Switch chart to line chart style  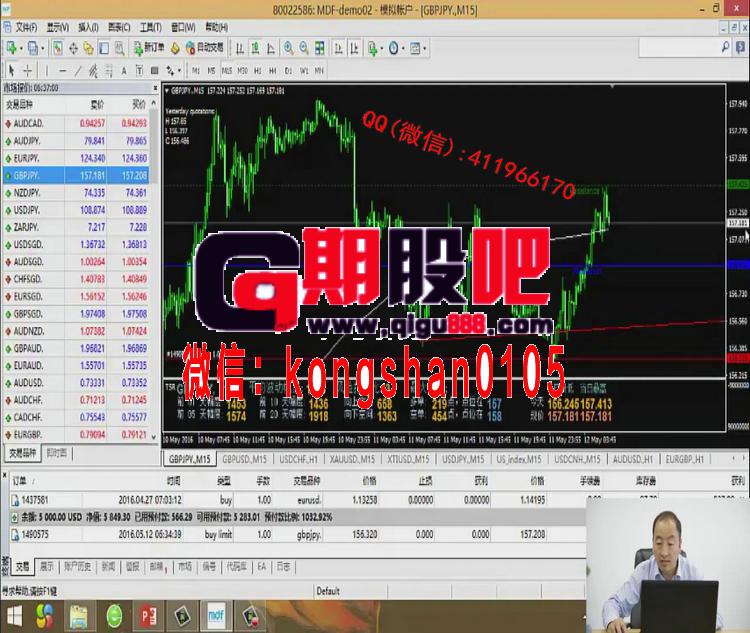coord(271,48)
